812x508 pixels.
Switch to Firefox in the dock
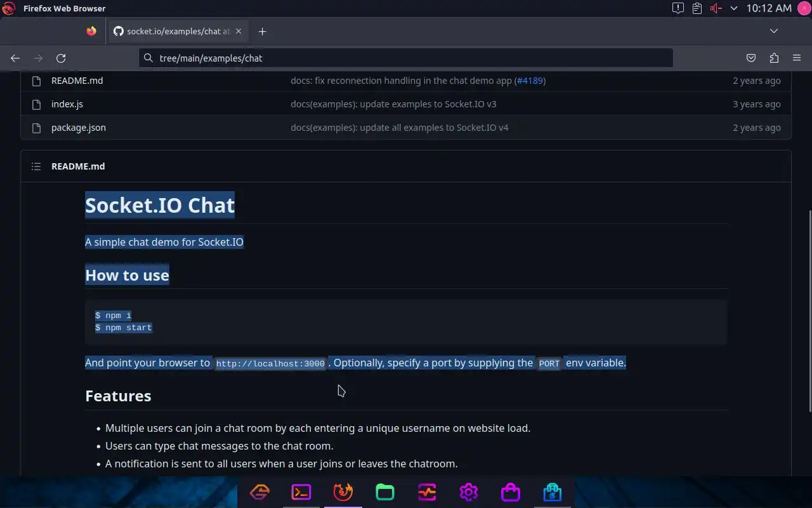pyautogui.click(x=343, y=492)
